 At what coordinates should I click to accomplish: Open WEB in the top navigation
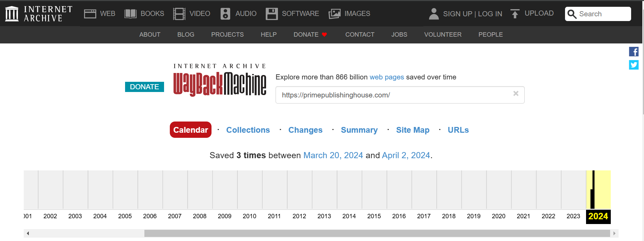108,14
